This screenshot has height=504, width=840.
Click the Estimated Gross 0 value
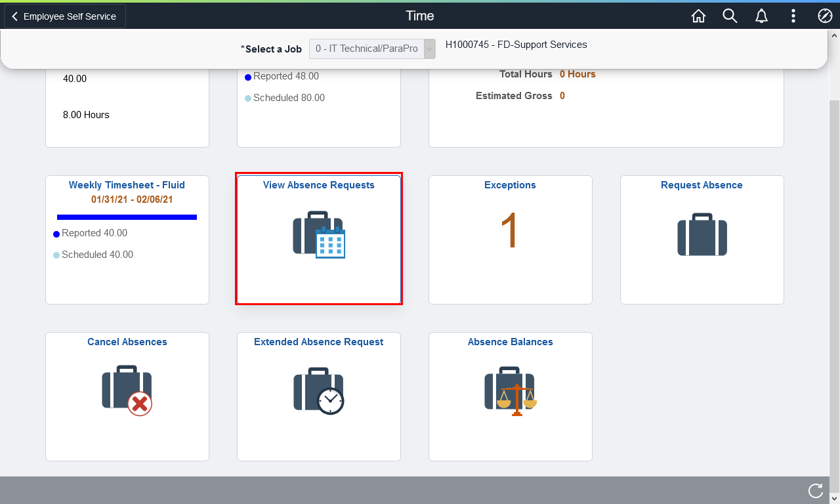coord(562,96)
